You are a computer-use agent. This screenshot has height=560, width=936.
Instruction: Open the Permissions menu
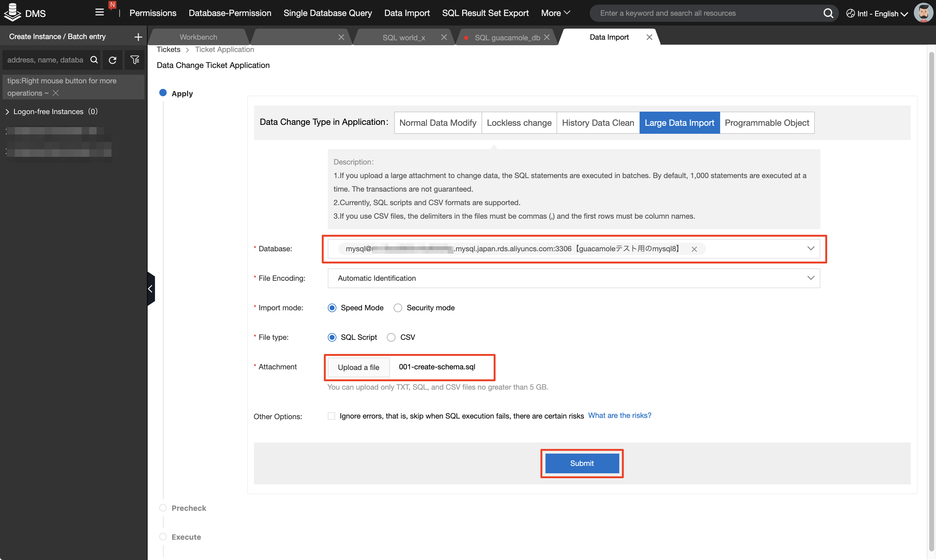pos(153,13)
